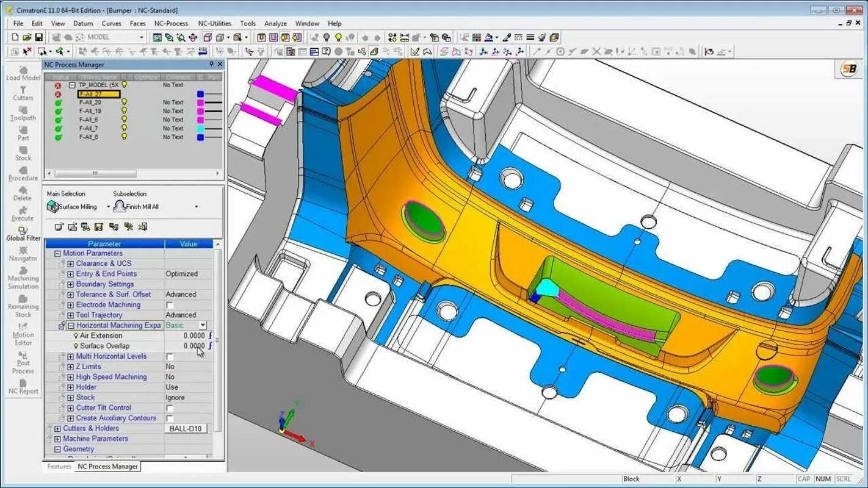
Task: Click the Execute sidebar icon
Action: (x=23, y=213)
